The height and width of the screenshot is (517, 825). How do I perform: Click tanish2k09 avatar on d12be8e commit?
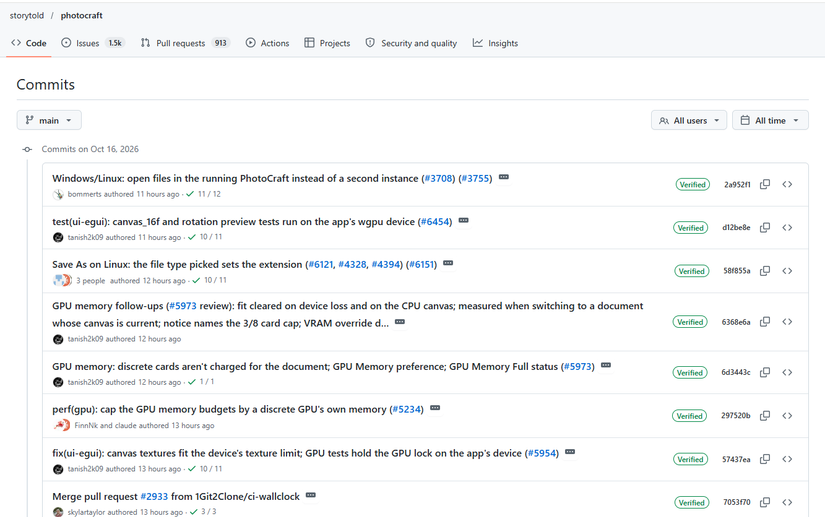[x=58, y=237]
